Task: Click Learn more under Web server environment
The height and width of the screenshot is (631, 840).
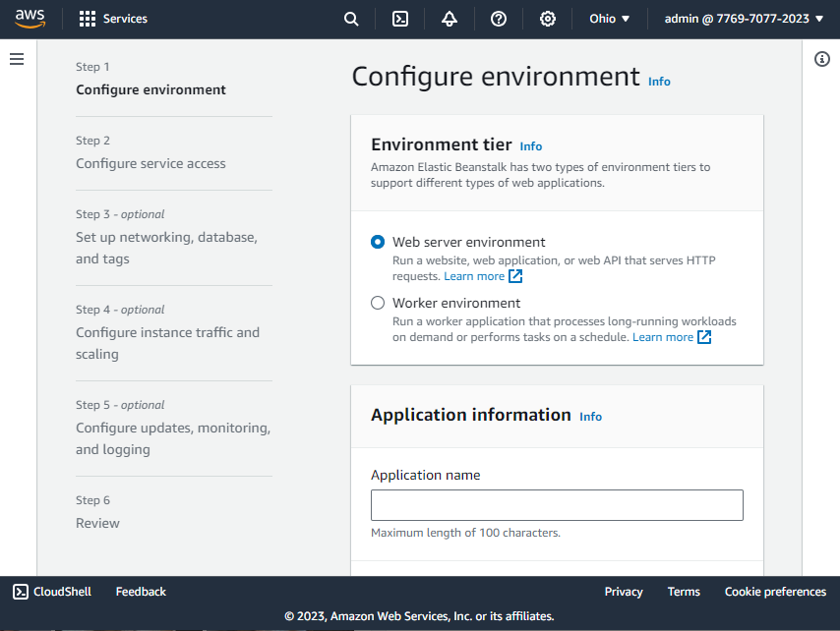Action: click(x=474, y=276)
